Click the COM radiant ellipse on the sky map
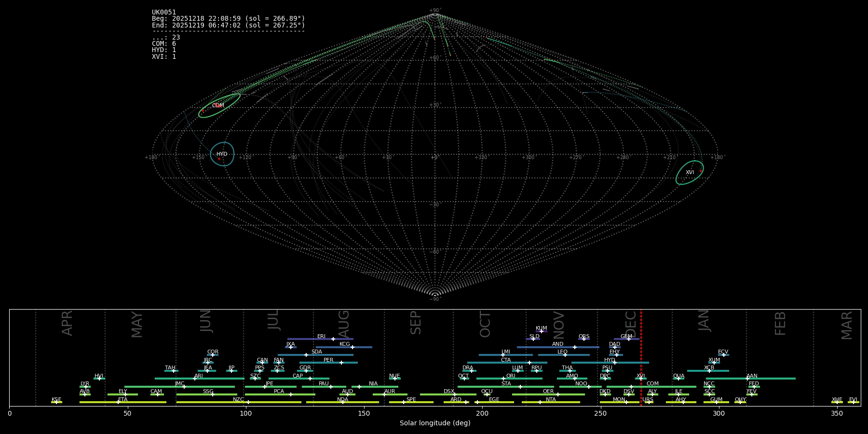 click(x=219, y=106)
